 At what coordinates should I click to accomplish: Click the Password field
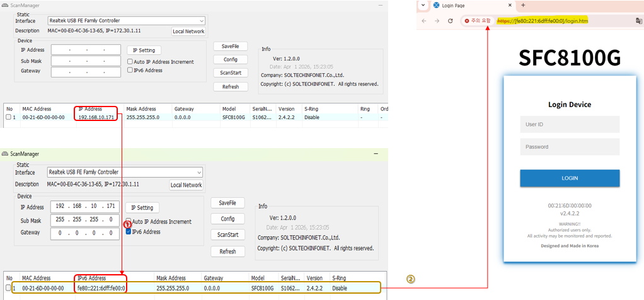pos(570,147)
